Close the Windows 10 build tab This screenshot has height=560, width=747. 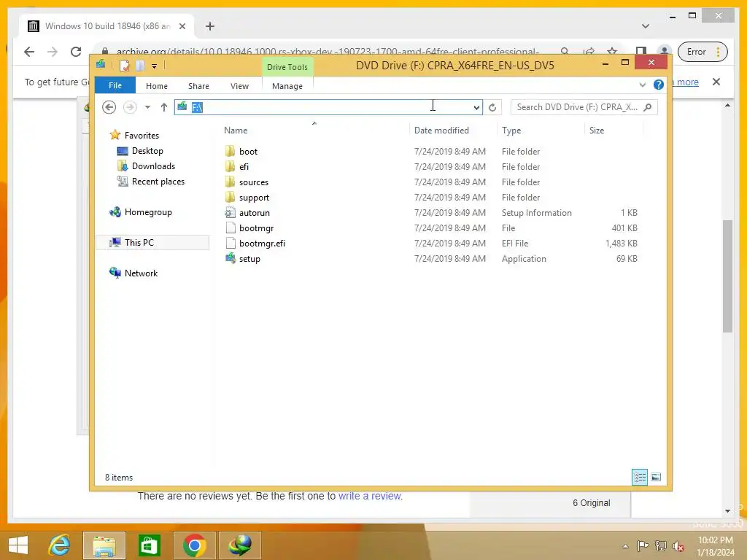(182, 26)
